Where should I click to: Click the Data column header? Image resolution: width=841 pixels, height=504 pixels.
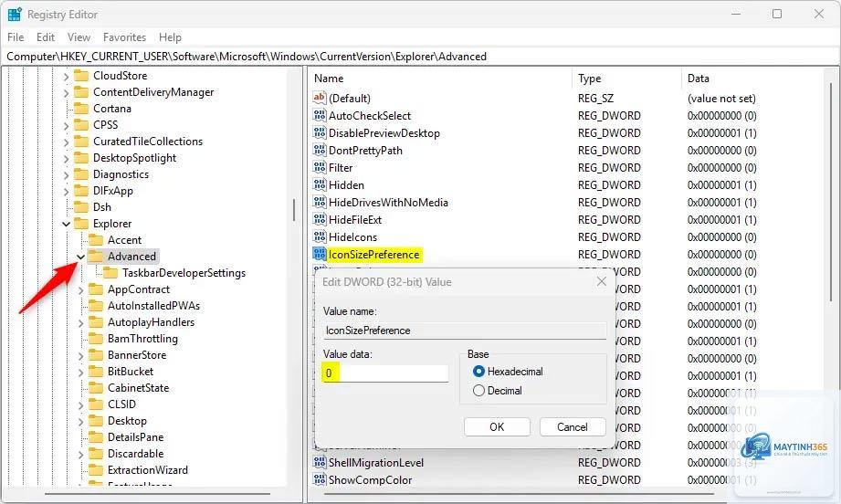click(753, 79)
